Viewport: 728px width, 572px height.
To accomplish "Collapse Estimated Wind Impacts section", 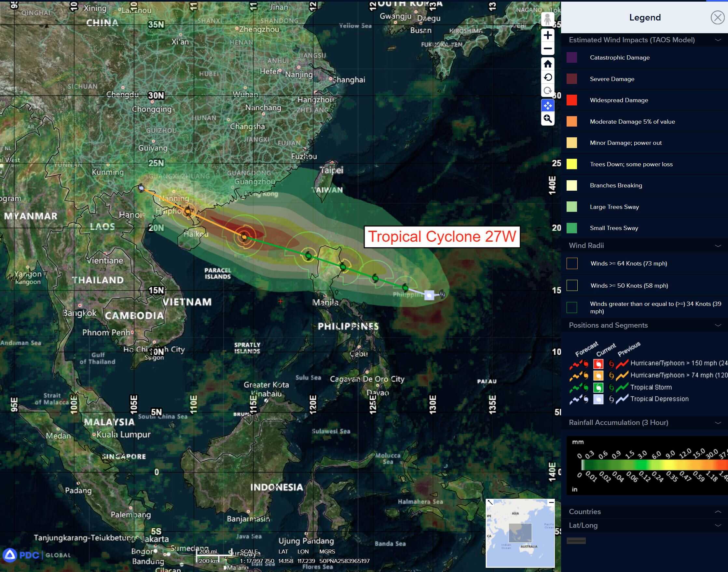I will click(718, 40).
